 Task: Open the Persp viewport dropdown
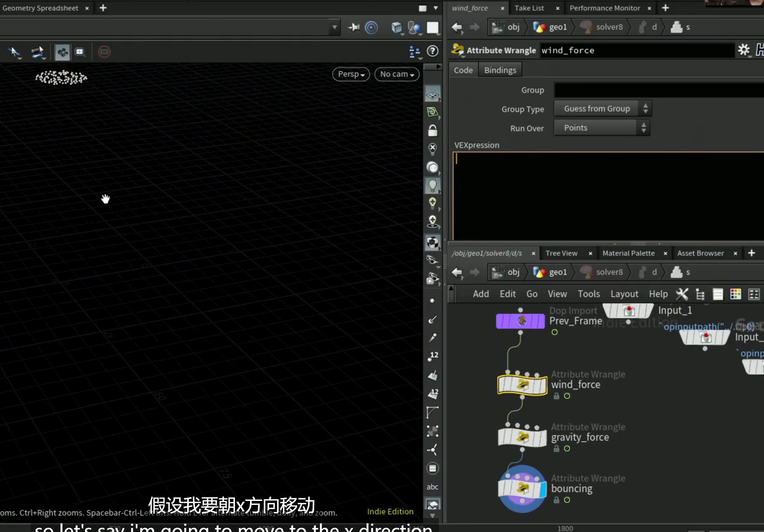[x=351, y=74]
